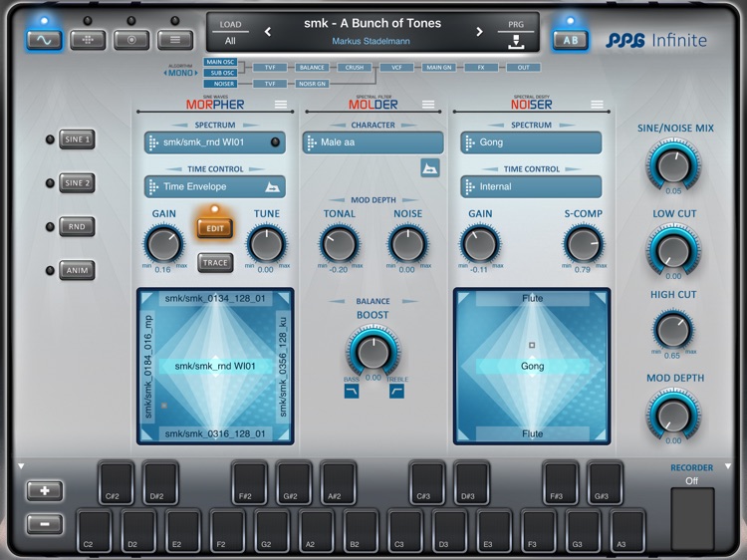Collapse keyboard with left triangle
Viewport: 747px width, 560px height.
[21, 466]
